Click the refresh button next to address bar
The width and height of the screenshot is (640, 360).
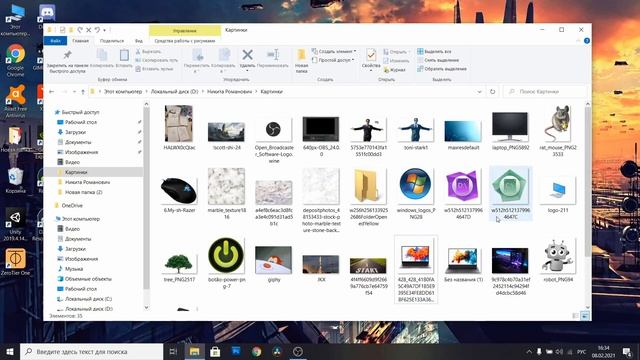493,91
